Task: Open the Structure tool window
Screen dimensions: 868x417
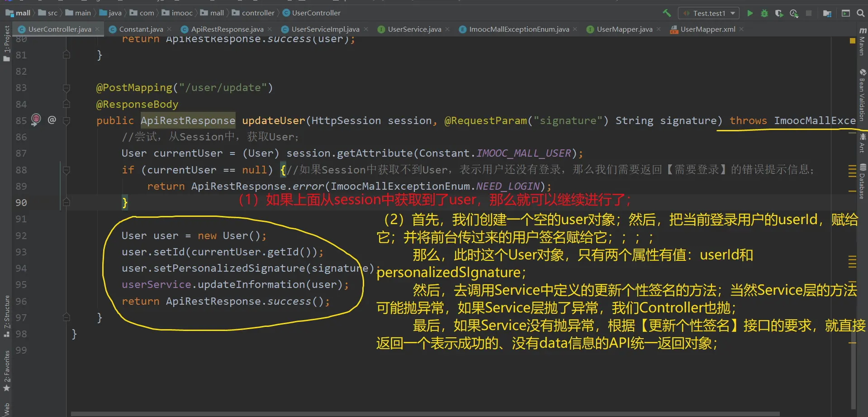Action: (x=6, y=316)
